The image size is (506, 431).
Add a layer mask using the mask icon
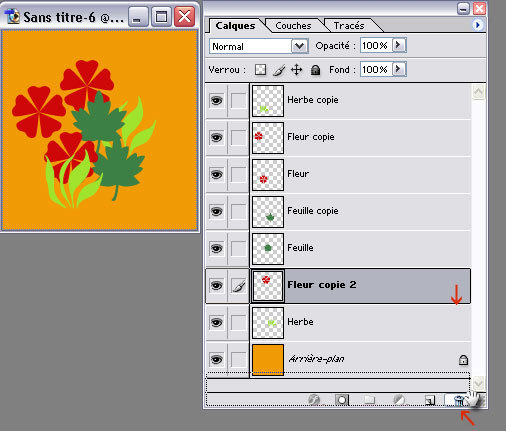coord(342,399)
